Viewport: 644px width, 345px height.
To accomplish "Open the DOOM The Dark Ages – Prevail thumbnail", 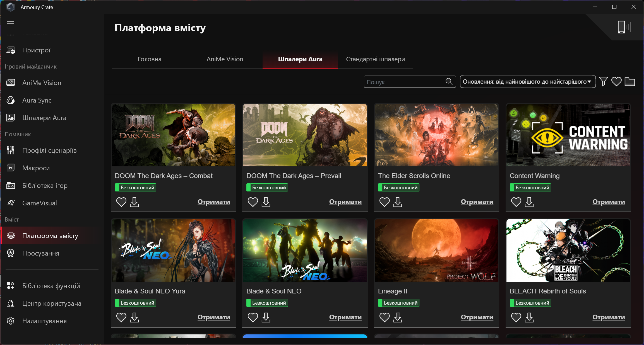I will (305, 135).
